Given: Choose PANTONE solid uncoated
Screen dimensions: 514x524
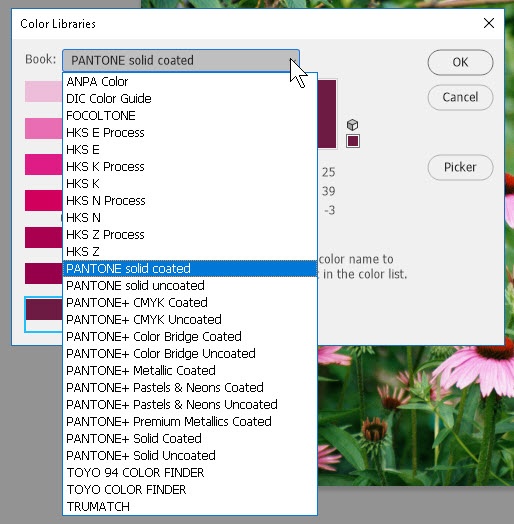Looking at the screenshot, I should [x=190, y=286].
